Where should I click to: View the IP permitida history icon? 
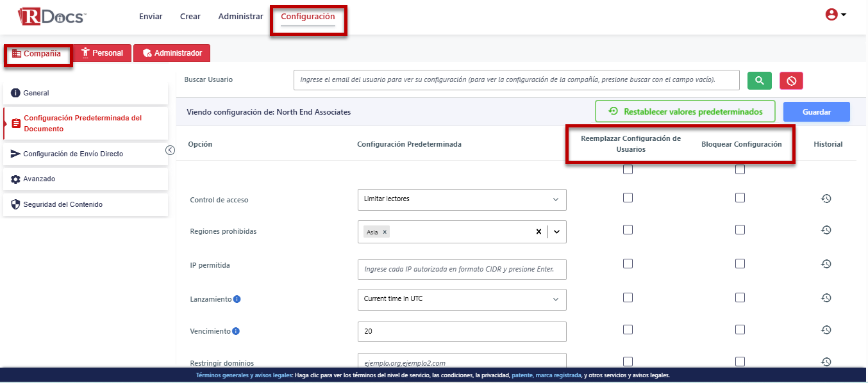point(826,264)
